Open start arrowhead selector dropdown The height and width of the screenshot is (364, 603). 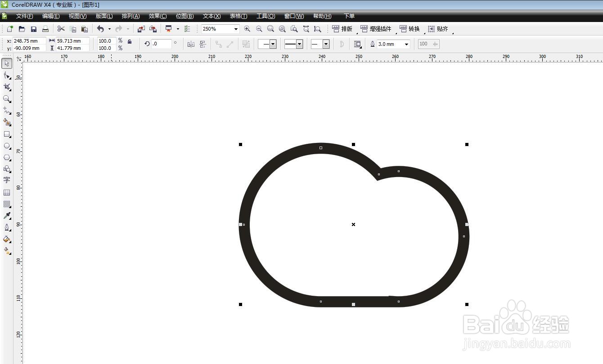(x=273, y=44)
